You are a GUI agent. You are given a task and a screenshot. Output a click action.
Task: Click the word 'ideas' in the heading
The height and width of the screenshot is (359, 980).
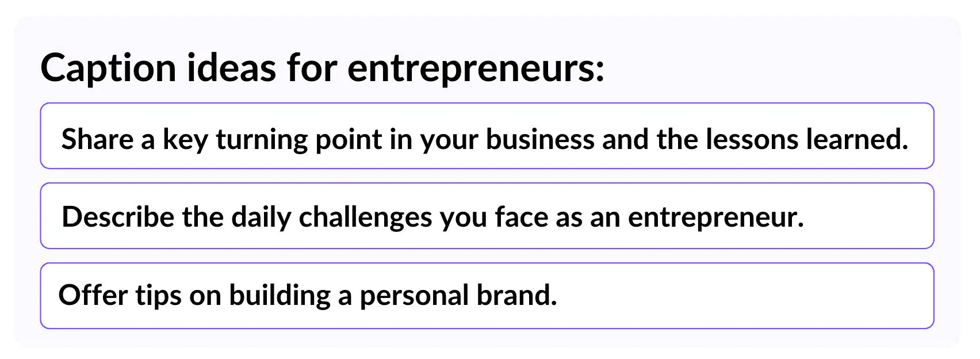[x=231, y=68]
